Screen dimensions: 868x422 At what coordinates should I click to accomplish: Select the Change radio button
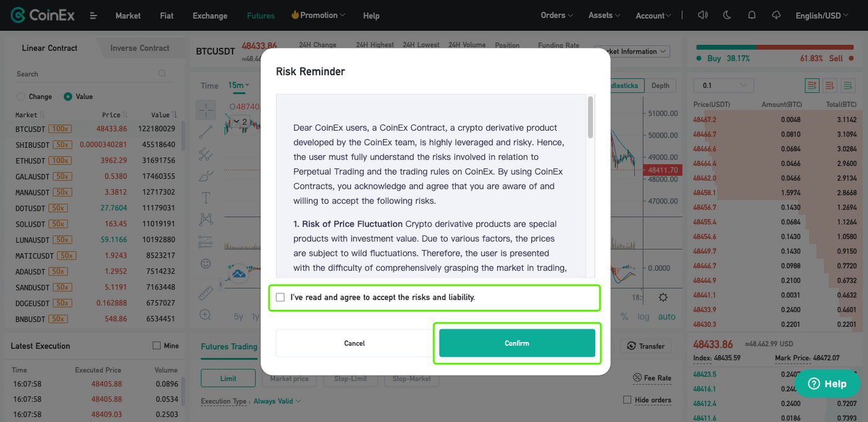[21, 97]
